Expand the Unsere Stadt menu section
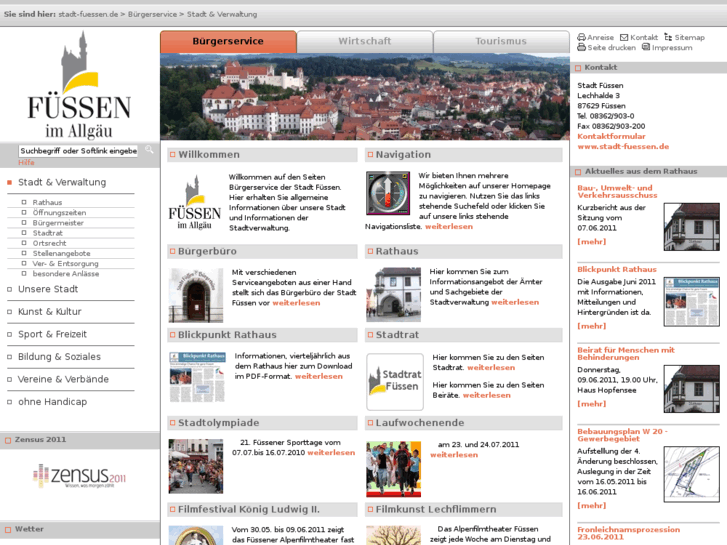727x545 pixels. (47, 289)
